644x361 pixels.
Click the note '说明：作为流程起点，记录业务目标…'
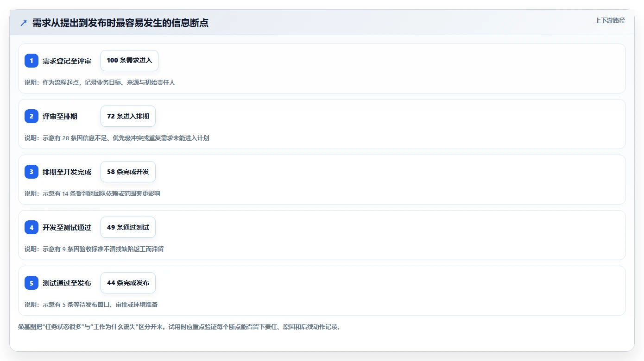[x=100, y=82]
